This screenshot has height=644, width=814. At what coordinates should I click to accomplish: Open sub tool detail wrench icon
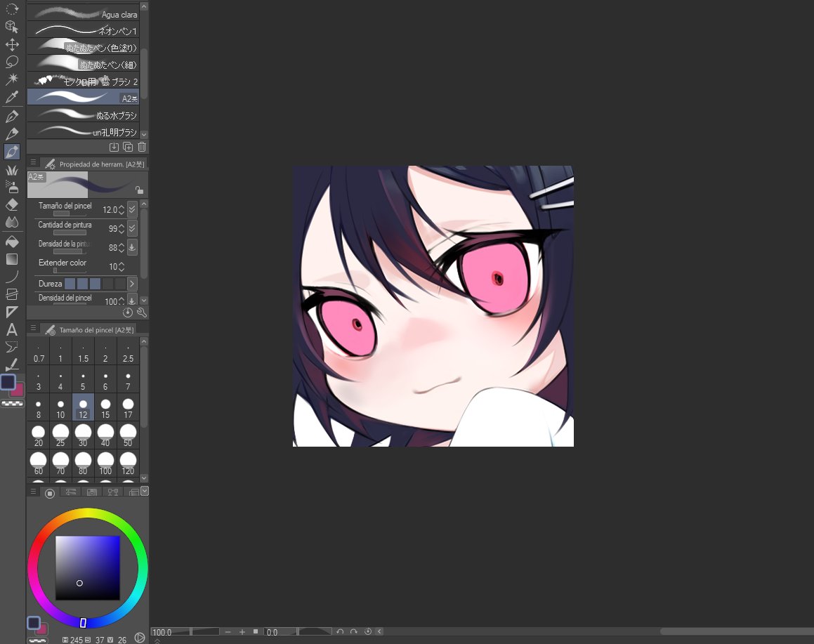click(x=141, y=313)
